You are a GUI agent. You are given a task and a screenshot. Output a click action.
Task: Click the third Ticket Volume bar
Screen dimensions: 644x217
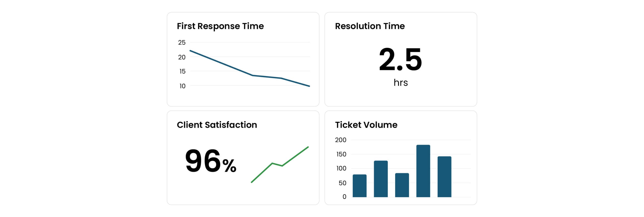coord(402,185)
